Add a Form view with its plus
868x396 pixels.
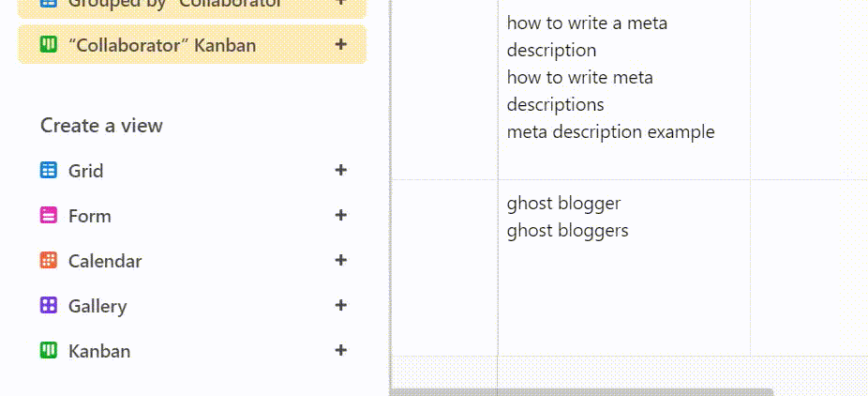point(341,215)
